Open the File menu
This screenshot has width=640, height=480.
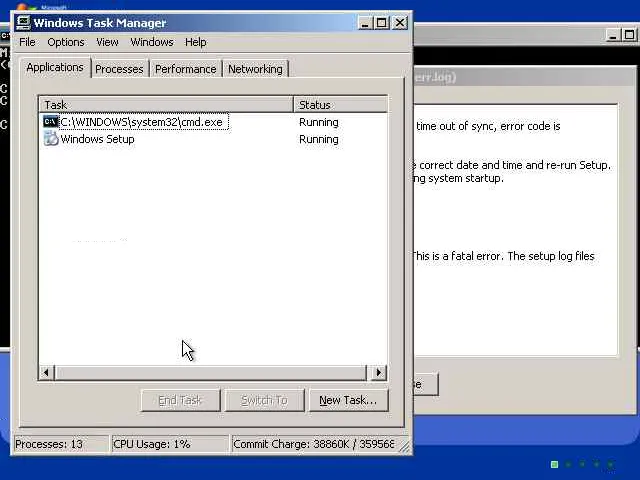27,42
